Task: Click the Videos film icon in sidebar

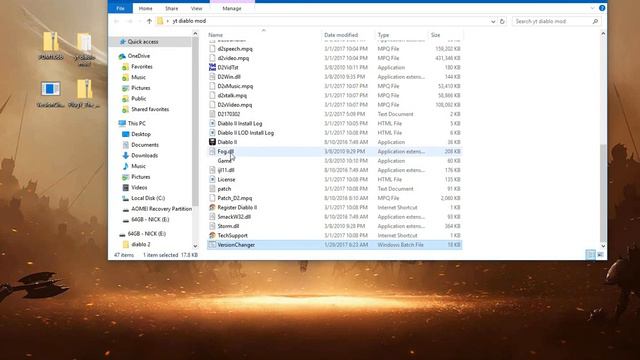Action: pyautogui.click(x=126, y=188)
